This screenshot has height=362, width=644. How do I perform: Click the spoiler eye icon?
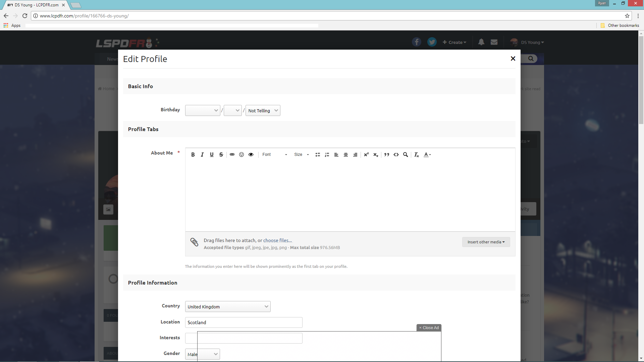point(251,155)
